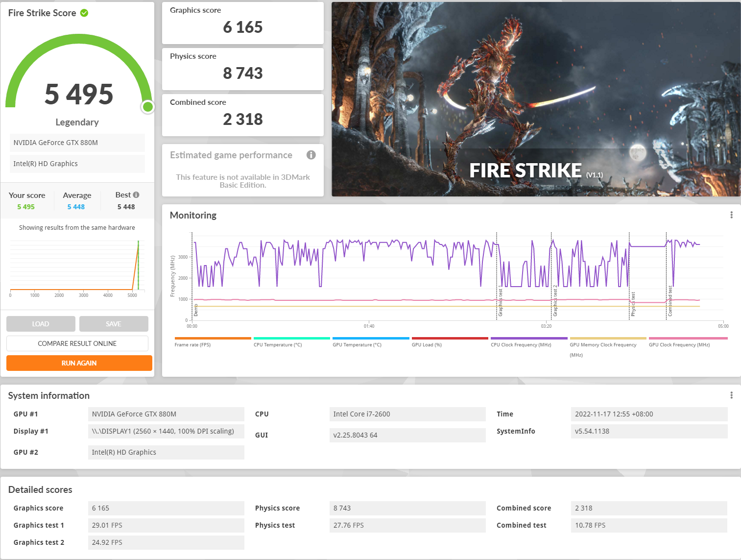Click the Frequency (MHz) axis label on the chart
Image resolution: width=741 pixels, height=560 pixels.
pyautogui.click(x=172, y=276)
